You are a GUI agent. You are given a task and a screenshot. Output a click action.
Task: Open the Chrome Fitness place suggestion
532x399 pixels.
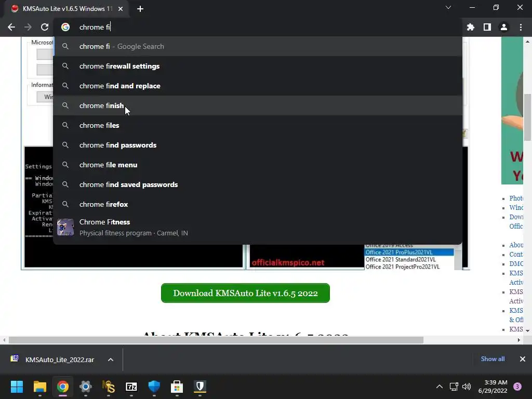(x=258, y=228)
